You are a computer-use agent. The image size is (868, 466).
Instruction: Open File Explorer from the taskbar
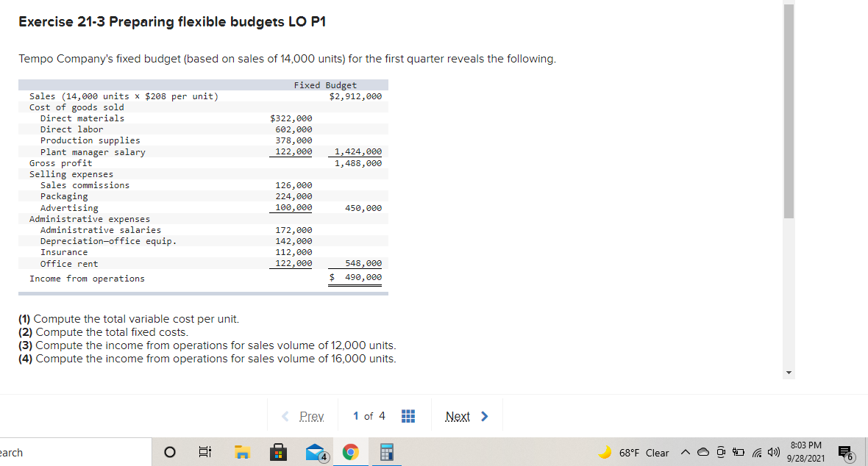(x=242, y=452)
